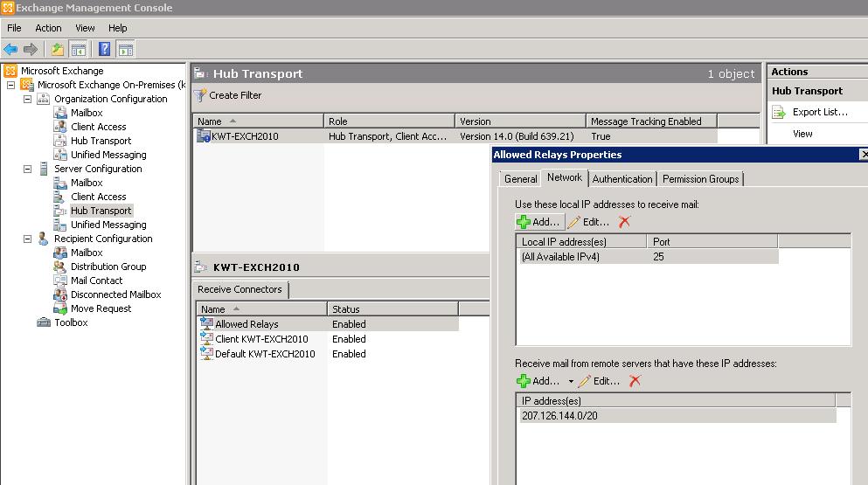Click the Server Configuration node icon
Viewport: 868px width, 485px height.
pyautogui.click(x=44, y=169)
